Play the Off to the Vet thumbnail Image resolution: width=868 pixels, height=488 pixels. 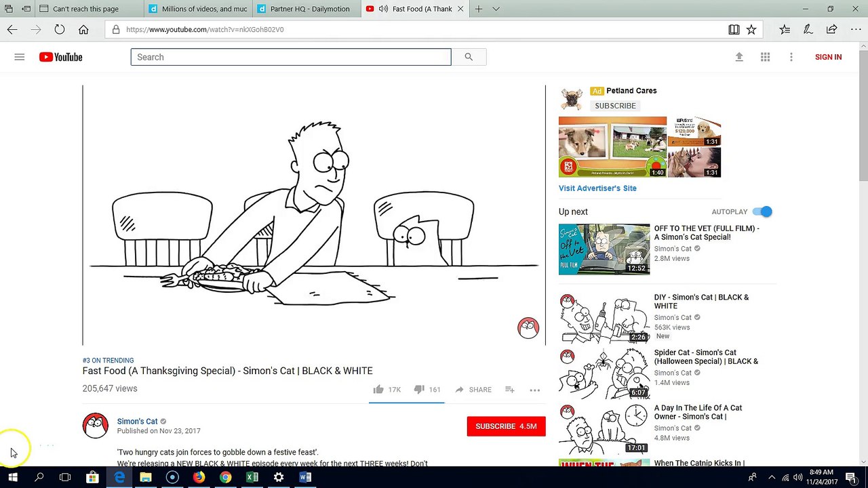click(x=604, y=249)
